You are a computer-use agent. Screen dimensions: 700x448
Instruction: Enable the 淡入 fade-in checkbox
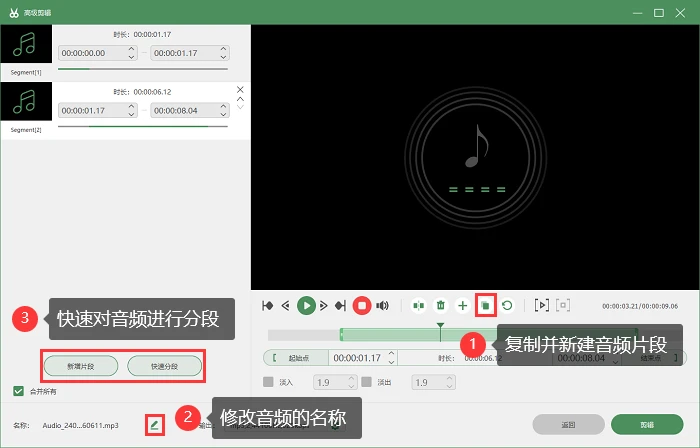click(268, 382)
